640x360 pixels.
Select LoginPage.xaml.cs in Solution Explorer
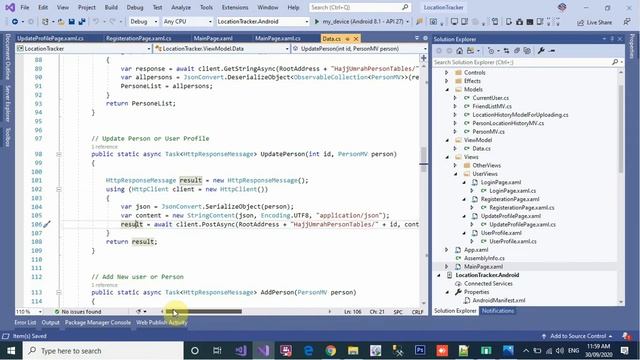(512, 191)
